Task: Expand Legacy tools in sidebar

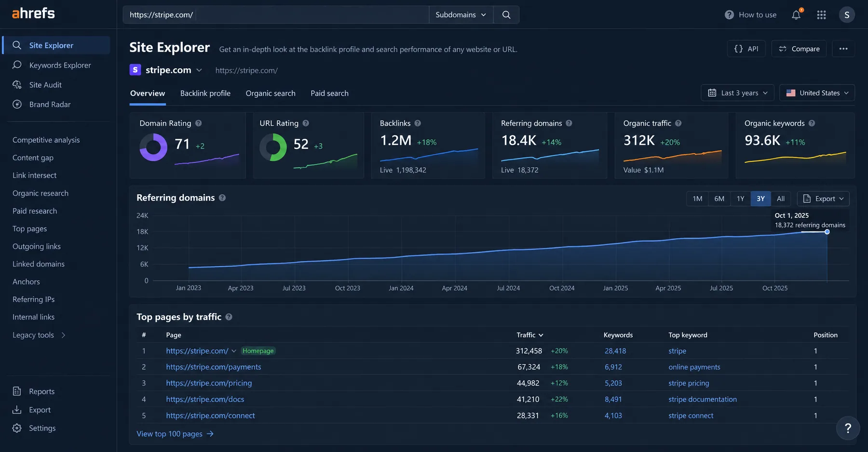Action: click(x=39, y=335)
